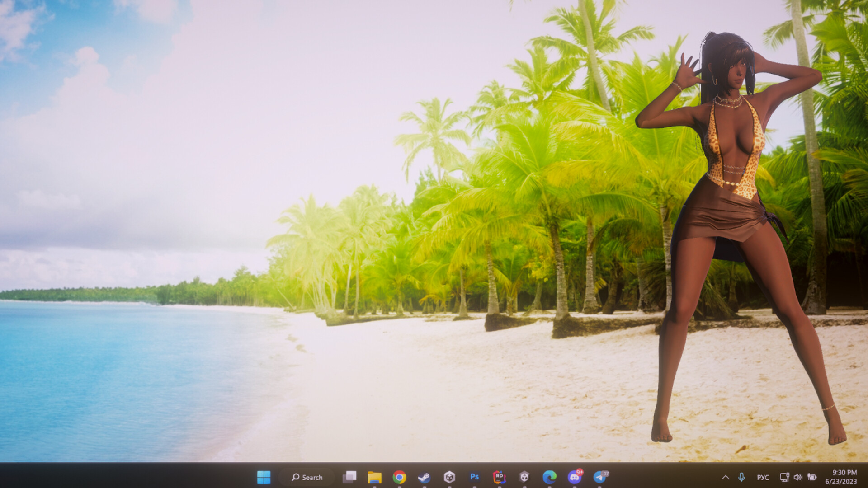
Task: Expand hidden system tray icons
Action: pyautogui.click(x=726, y=477)
